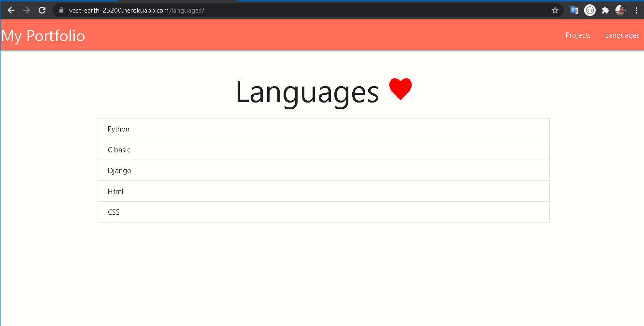Click the red heart next to Languages
The image size is (644, 326).
(x=400, y=89)
